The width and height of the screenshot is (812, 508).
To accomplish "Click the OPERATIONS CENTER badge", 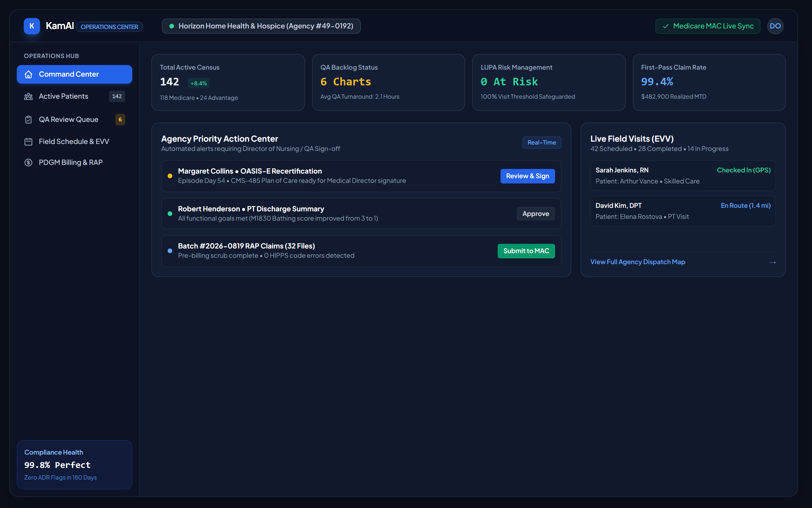I will point(109,27).
